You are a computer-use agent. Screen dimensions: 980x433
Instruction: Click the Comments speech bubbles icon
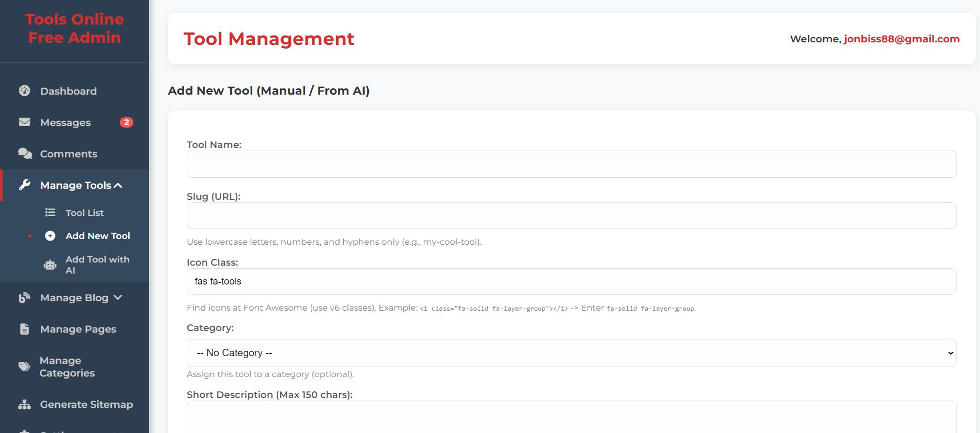25,153
